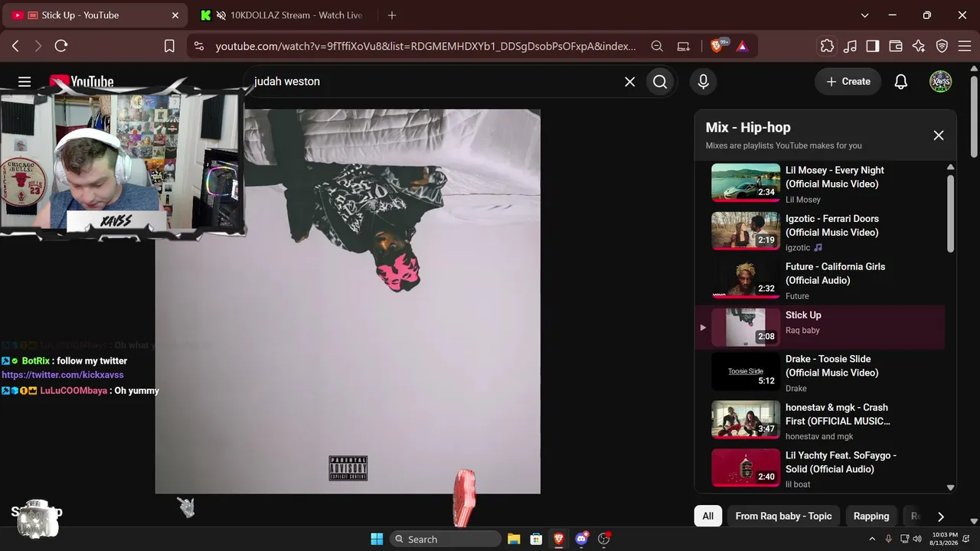Go back to the previous page

[x=15, y=46]
